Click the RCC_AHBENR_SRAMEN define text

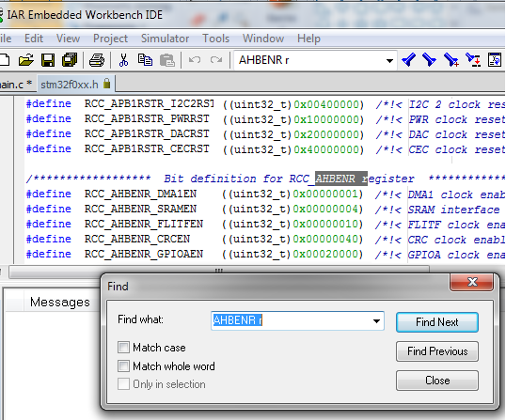(140, 209)
